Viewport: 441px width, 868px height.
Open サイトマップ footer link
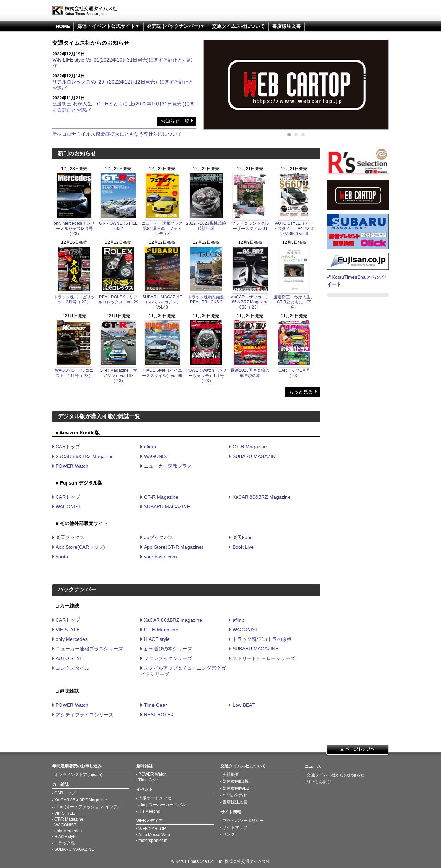235,827
